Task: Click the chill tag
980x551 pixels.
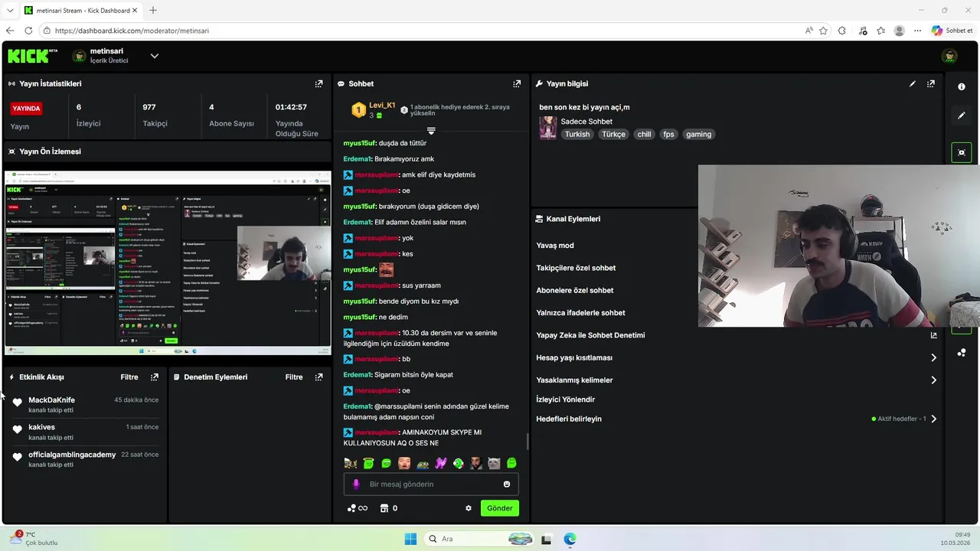Action: (645, 134)
